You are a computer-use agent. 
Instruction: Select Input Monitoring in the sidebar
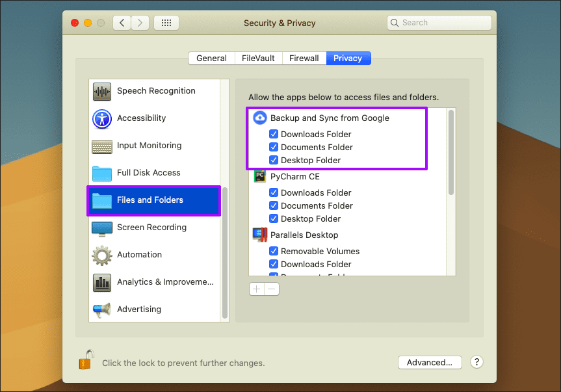(x=155, y=146)
